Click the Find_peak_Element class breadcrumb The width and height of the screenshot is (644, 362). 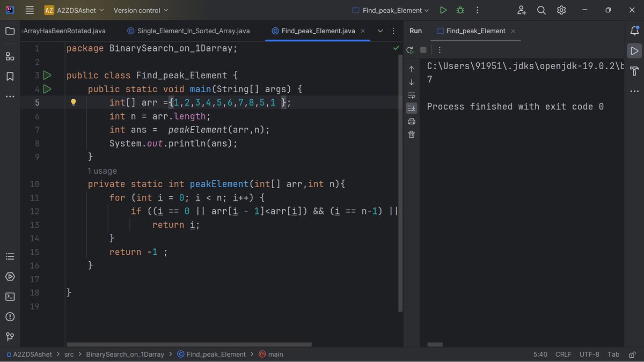click(x=211, y=354)
